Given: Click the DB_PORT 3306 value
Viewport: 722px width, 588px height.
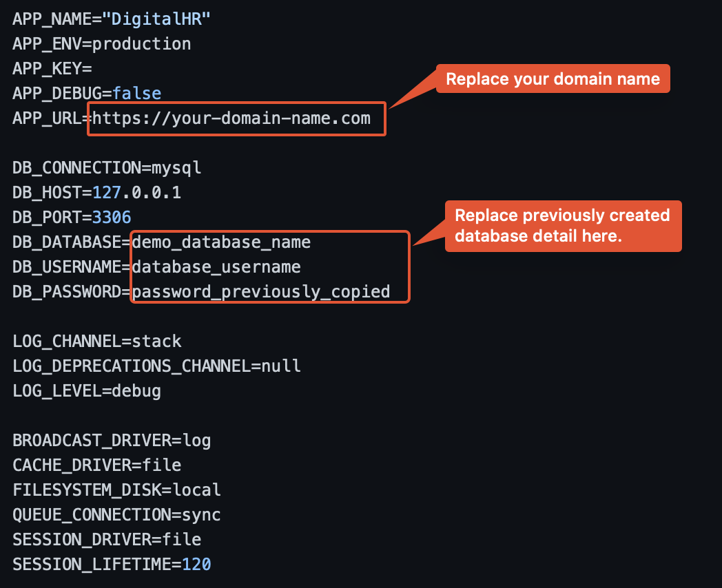Looking at the screenshot, I should point(112,218).
